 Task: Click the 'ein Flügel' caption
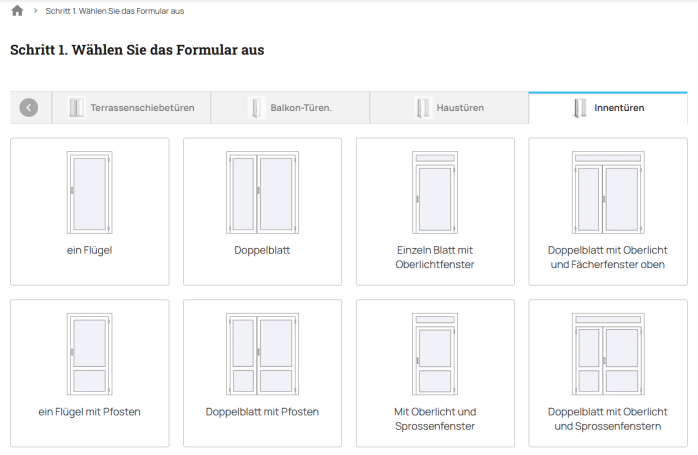click(89, 250)
